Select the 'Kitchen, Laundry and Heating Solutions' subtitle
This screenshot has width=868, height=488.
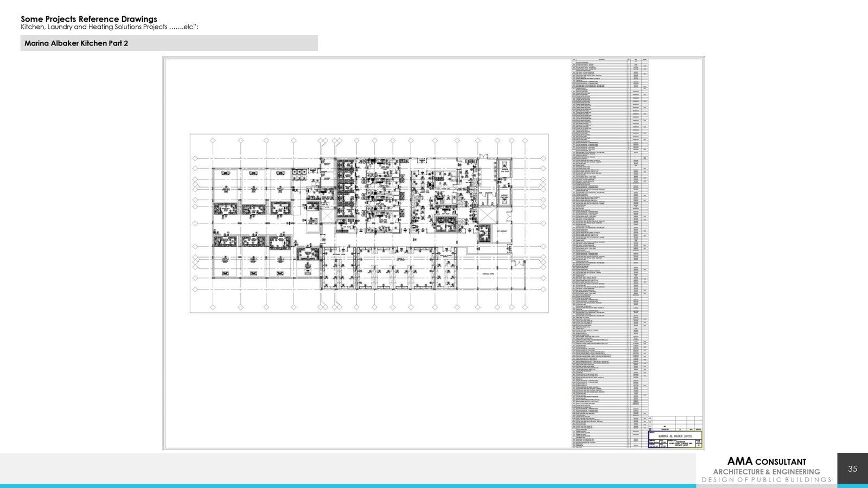pyautogui.click(x=109, y=27)
